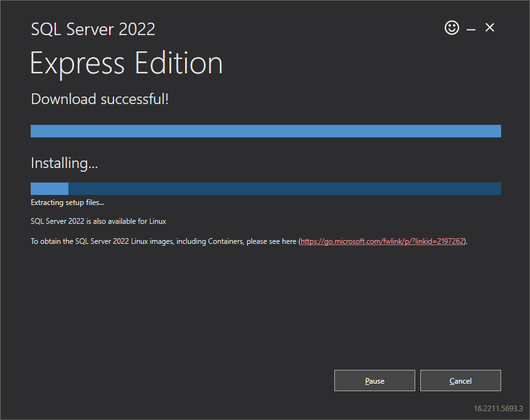
Task: Minimize the SQL Server installer window
Action: [470, 29]
